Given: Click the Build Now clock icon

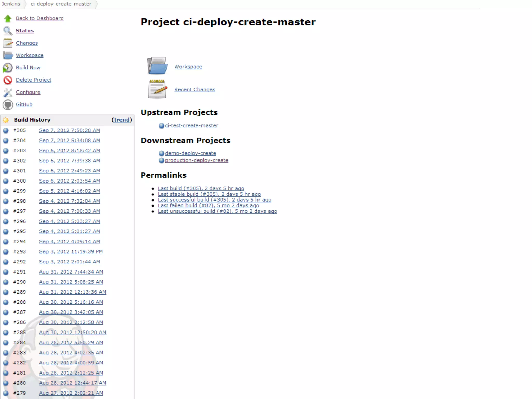Looking at the screenshot, I should [8, 68].
